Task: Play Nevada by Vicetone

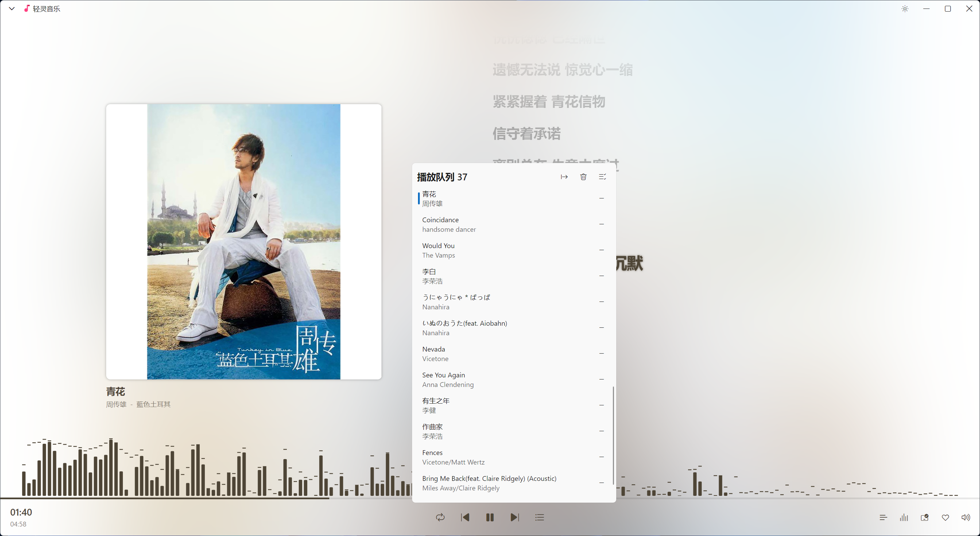Action: pos(513,354)
